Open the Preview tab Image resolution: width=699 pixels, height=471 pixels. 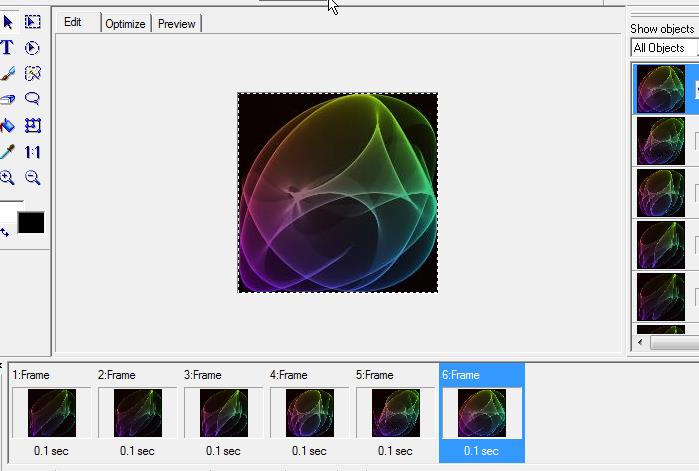(x=176, y=24)
